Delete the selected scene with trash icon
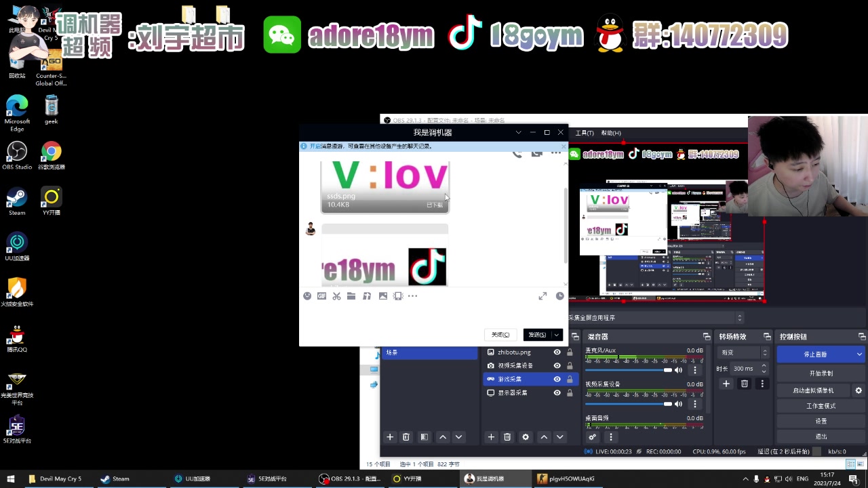The width and height of the screenshot is (868, 488). (x=406, y=437)
